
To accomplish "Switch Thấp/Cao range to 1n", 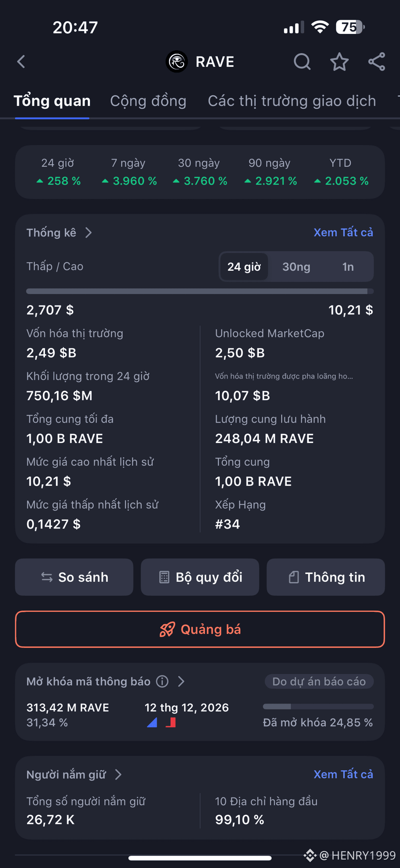I will [x=348, y=266].
